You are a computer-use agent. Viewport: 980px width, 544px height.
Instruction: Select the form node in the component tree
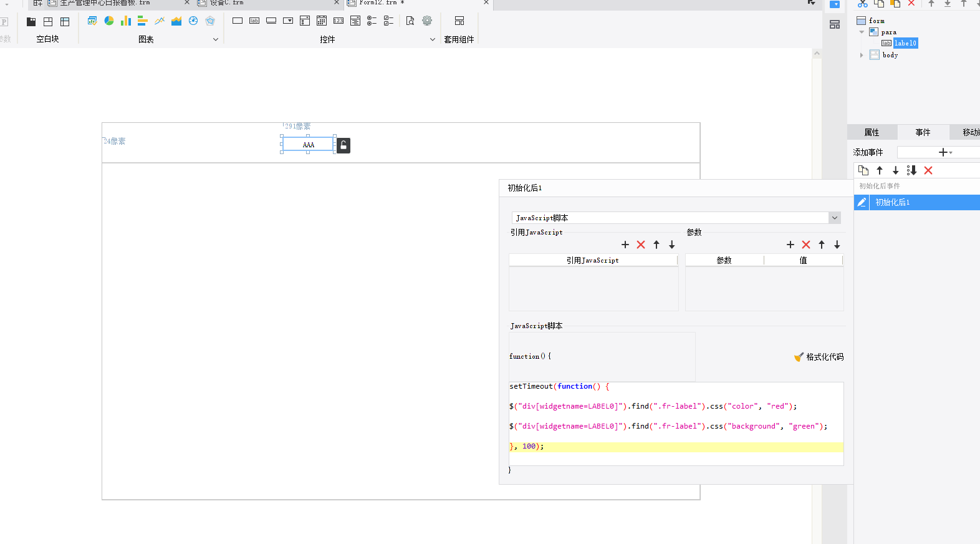click(x=877, y=21)
